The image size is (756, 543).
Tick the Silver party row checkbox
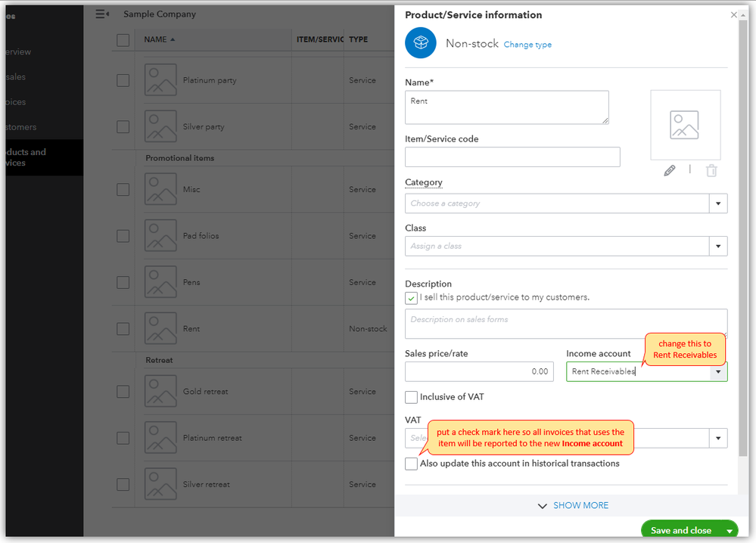[x=123, y=127]
